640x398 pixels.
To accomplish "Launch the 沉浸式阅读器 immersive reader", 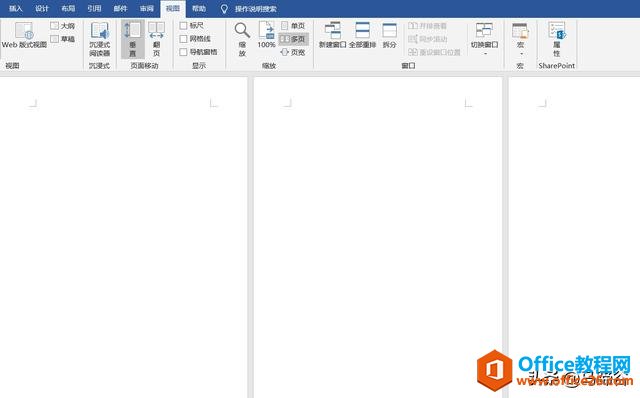I will coord(100,39).
